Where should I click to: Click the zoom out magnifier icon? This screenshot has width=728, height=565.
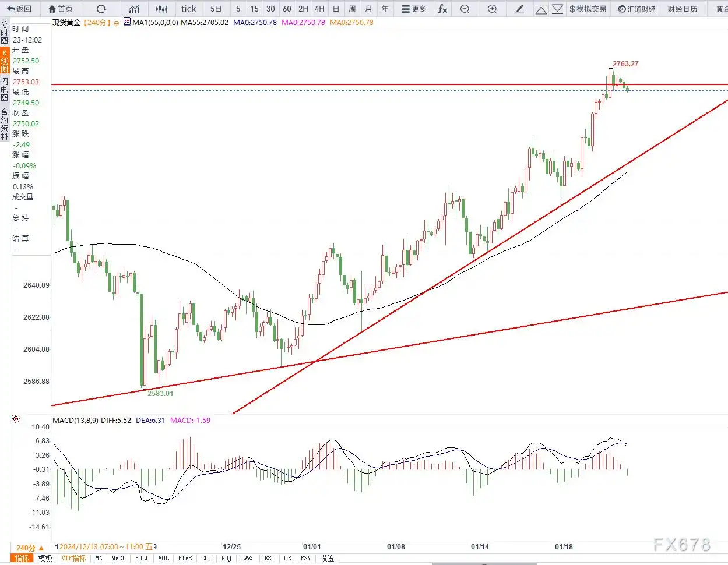coord(465,9)
